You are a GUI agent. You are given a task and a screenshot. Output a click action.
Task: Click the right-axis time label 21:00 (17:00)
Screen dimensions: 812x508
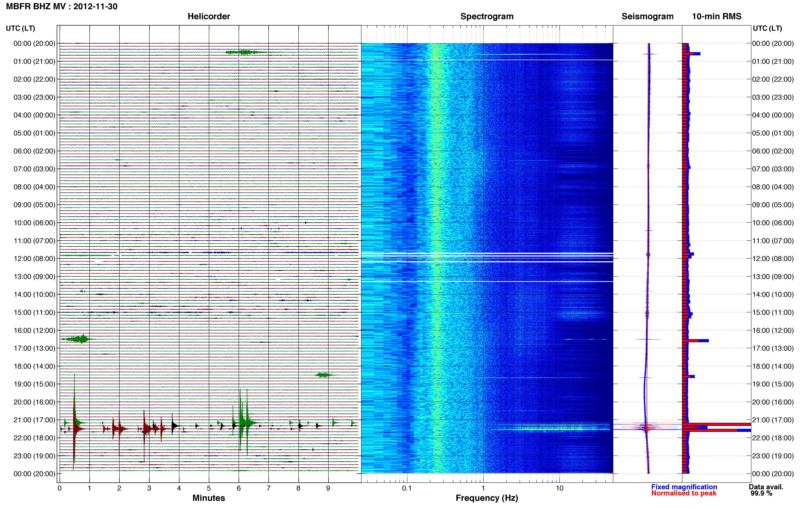point(773,420)
